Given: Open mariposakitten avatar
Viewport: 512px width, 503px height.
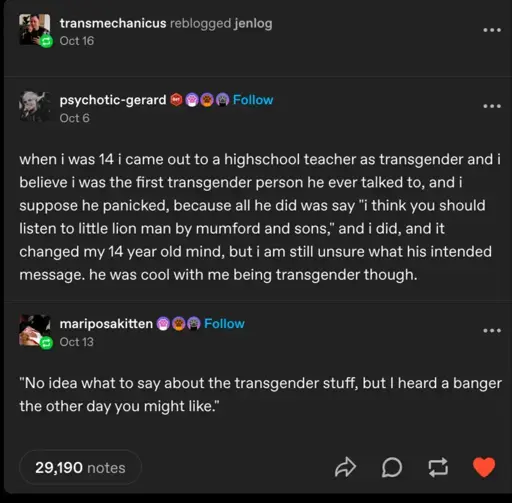Looking at the screenshot, I should pos(35,331).
